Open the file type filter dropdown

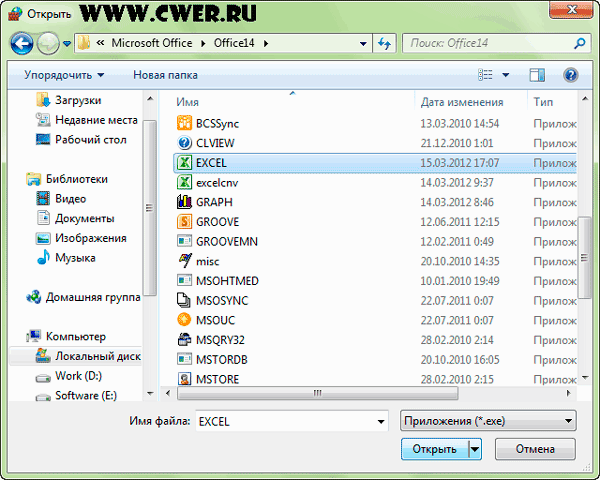[487, 421]
